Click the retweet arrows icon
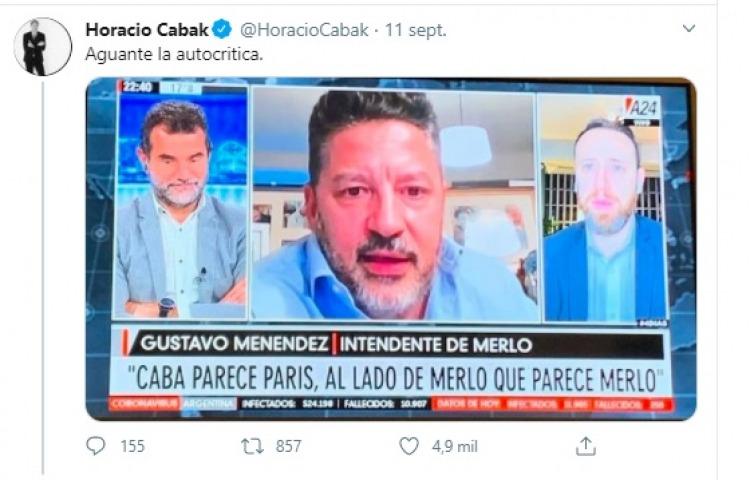The height and width of the screenshot is (480, 750). coord(252,447)
